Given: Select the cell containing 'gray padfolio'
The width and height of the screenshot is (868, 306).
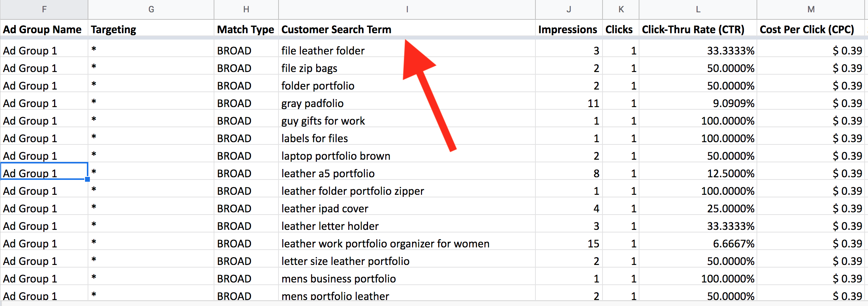Looking at the screenshot, I should (x=407, y=103).
